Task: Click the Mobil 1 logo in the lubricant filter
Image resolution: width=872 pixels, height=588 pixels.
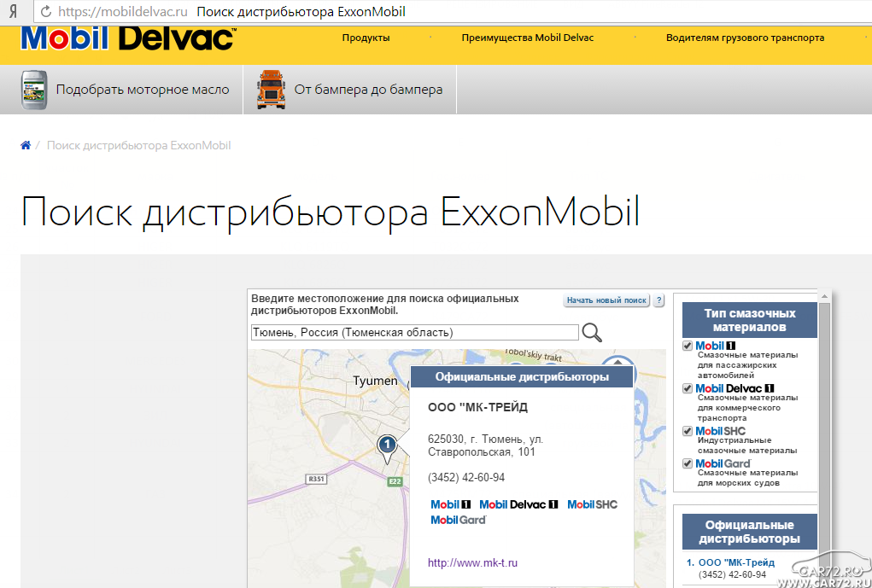Action: point(715,346)
